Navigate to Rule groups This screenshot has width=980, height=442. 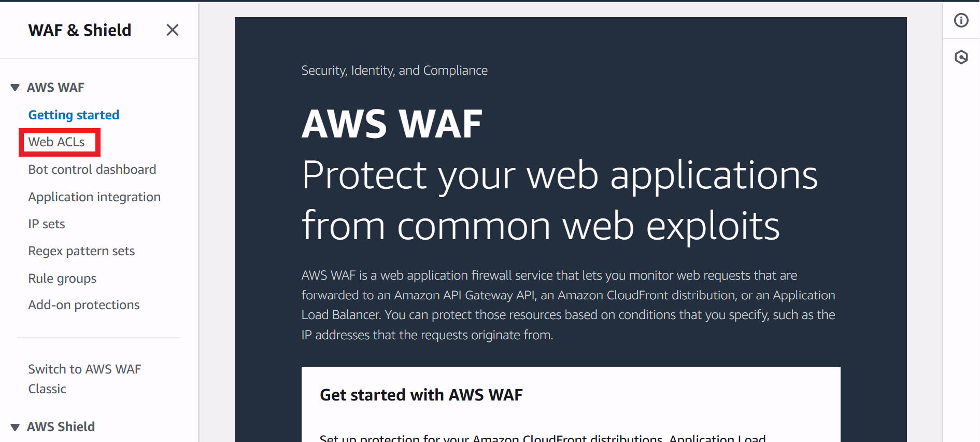62,279
